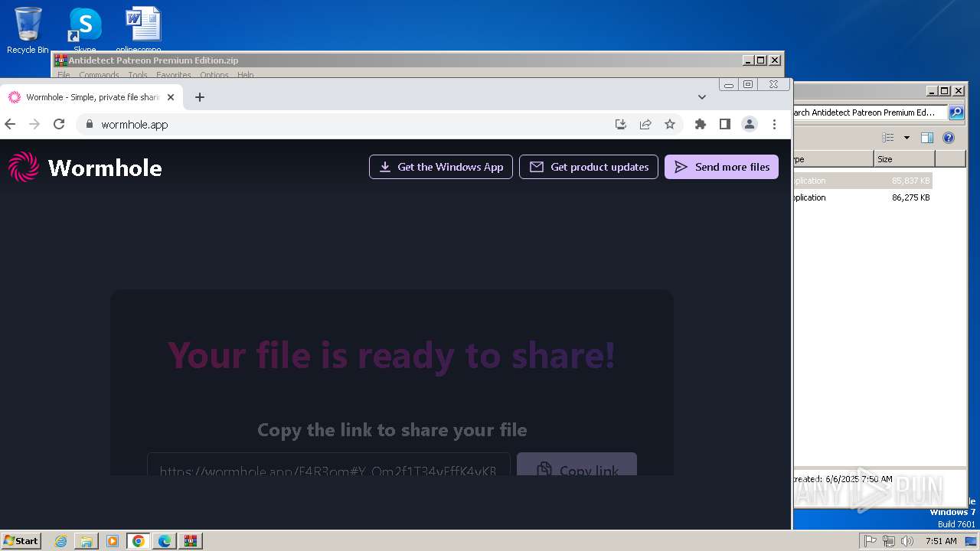Open the Chrome profile avatar
980x551 pixels.
750,124
